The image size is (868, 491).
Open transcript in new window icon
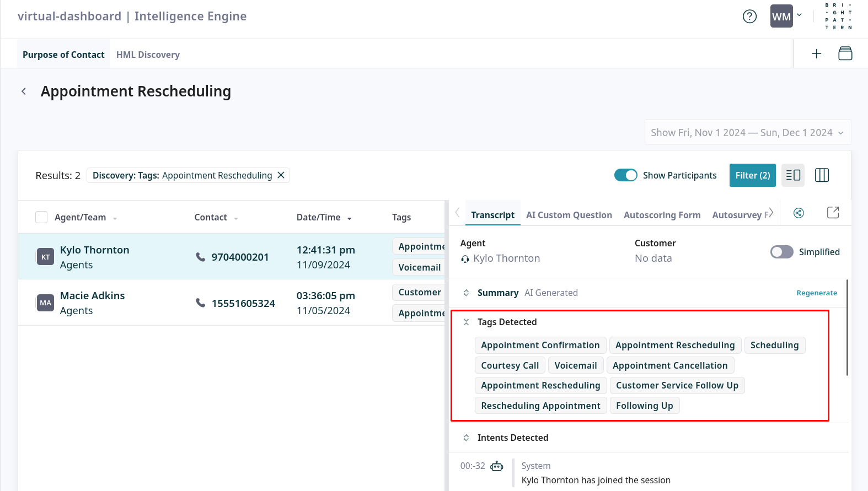pos(833,213)
